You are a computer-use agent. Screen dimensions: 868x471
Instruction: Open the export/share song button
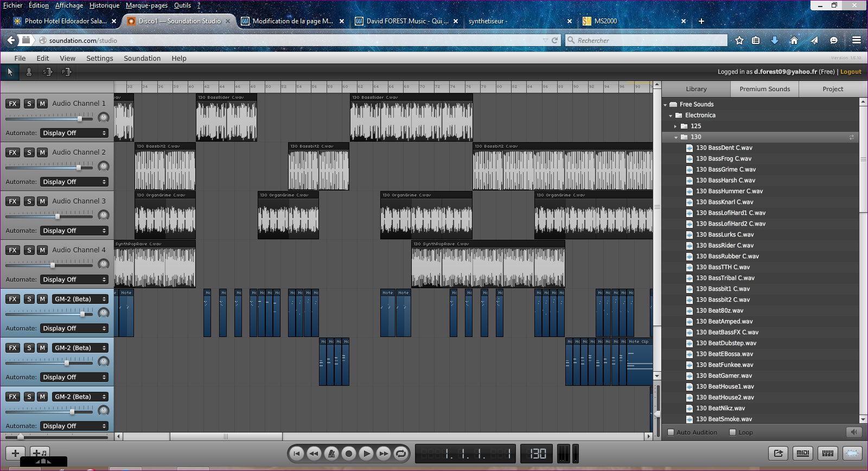[778, 453]
